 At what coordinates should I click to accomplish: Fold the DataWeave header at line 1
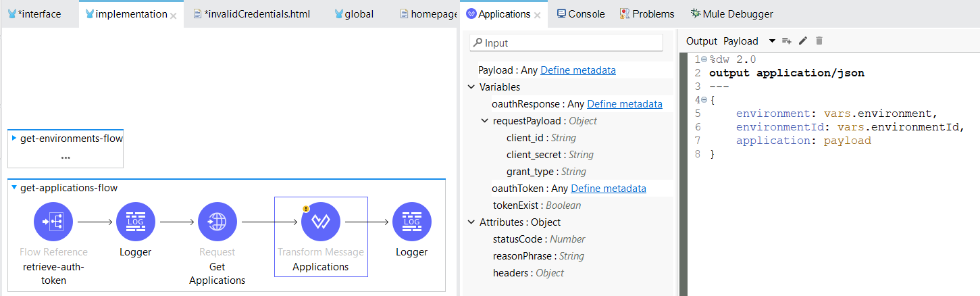point(705,59)
